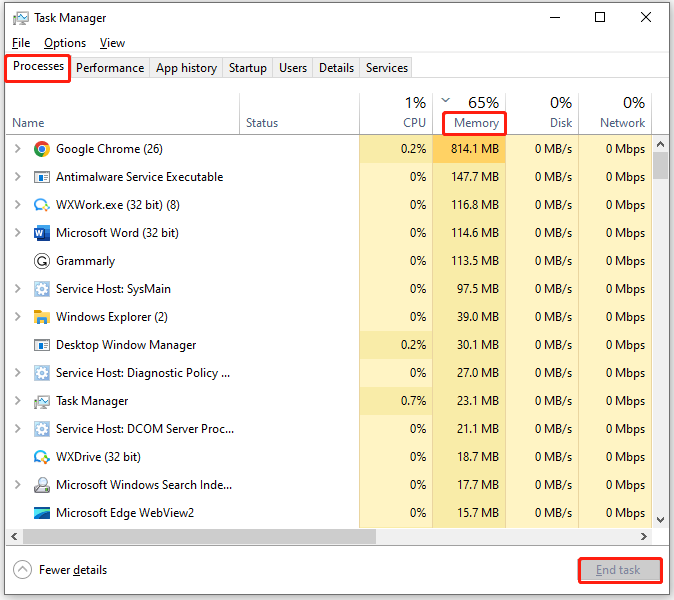The height and width of the screenshot is (600, 674).
Task: Click the 0.7% CPU value
Action: pos(413,401)
